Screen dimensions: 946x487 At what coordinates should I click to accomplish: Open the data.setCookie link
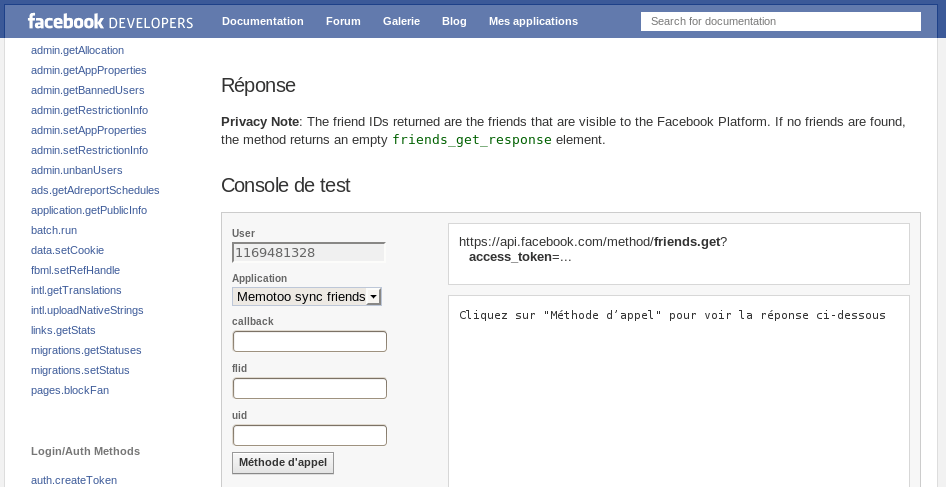[x=68, y=249]
